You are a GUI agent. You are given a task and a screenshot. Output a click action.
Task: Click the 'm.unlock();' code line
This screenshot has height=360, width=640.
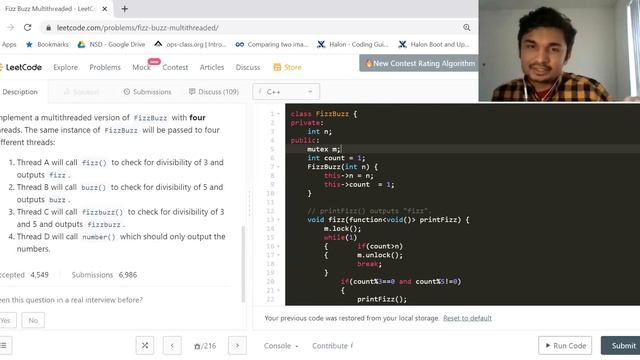(x=380, y=255)
